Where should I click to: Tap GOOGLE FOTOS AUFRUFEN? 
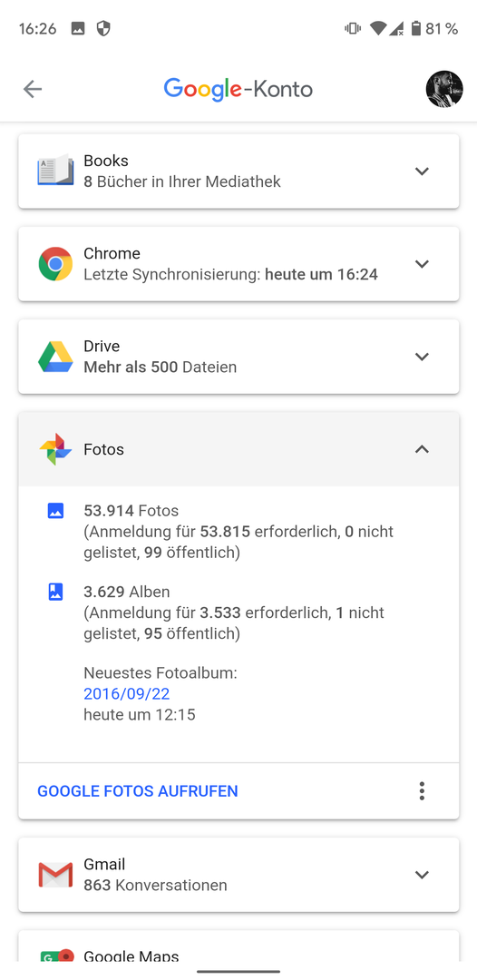pos(137,790)
